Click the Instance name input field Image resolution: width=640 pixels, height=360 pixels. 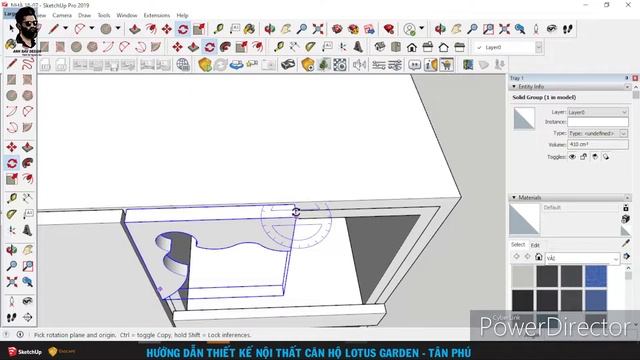pos(598,122)
